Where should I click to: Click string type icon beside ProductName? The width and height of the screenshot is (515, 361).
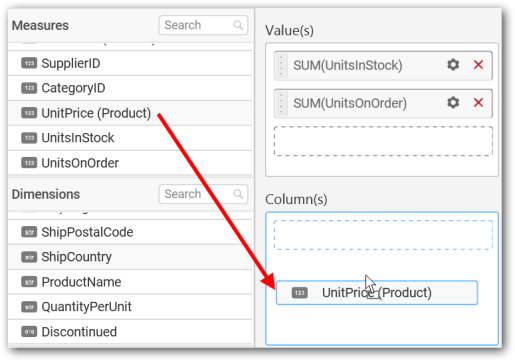(x=29, y=282)
